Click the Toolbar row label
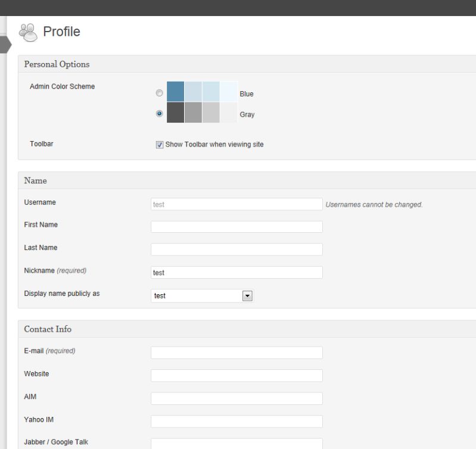Image resolution: width=476 pixels, height=449 pixels. point(42,144)
